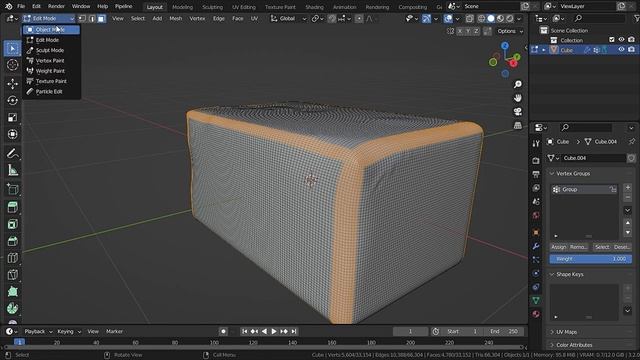640x360 pixels.
Task: Switch perspective/orthographic grid icon
Action: tap(518, 125)
